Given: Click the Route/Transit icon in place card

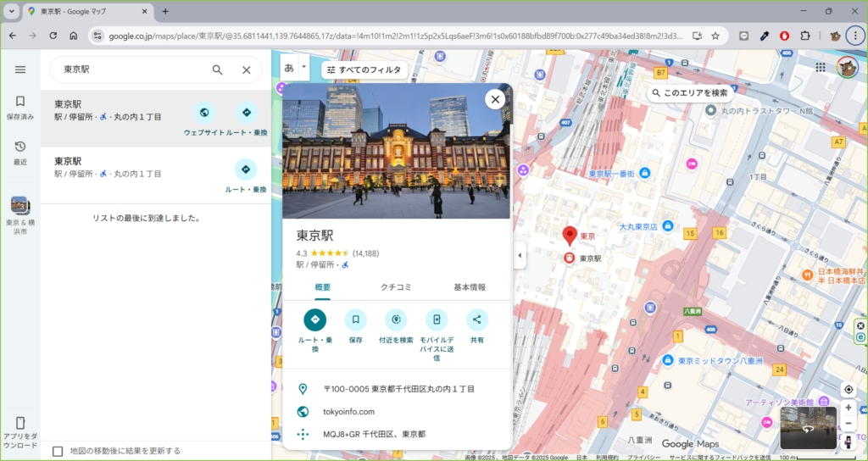Looking at the screenshot, I should pos(314,319).
